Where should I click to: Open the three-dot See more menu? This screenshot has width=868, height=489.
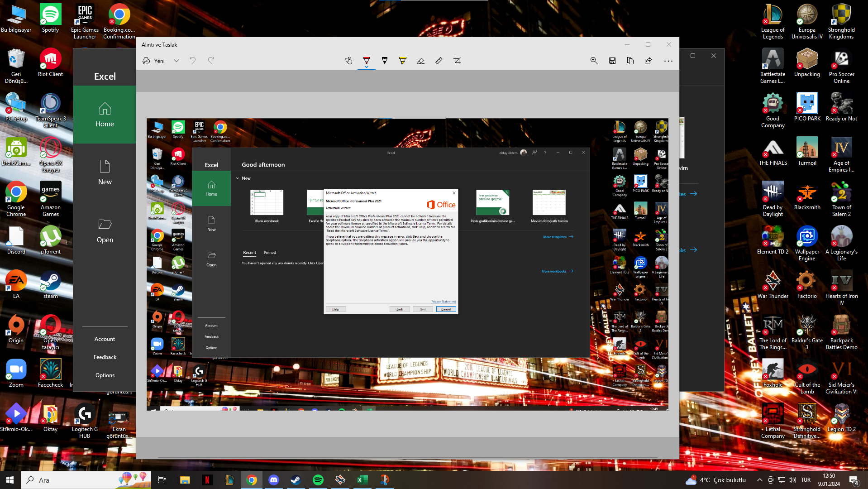[668, 61]
